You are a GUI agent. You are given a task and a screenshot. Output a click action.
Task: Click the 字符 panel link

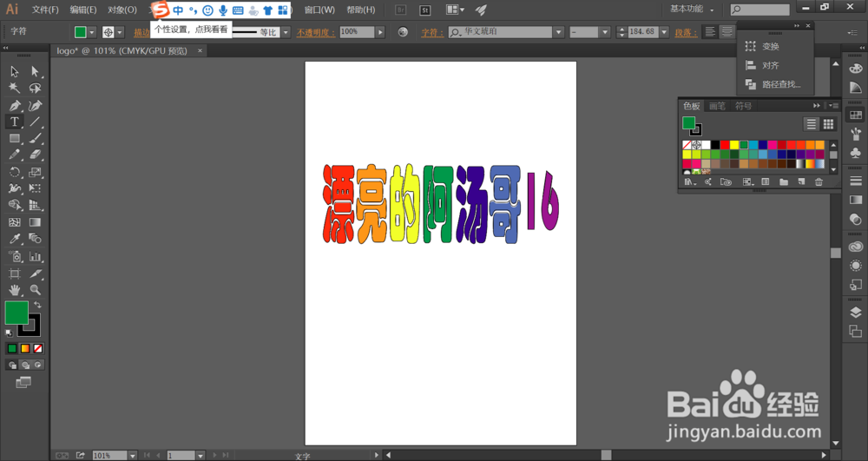tap(431, 32)
